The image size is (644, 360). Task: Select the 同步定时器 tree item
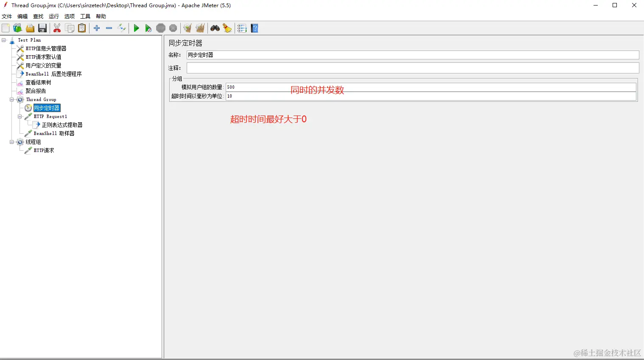pyautogui.click(x=47, y=108)
